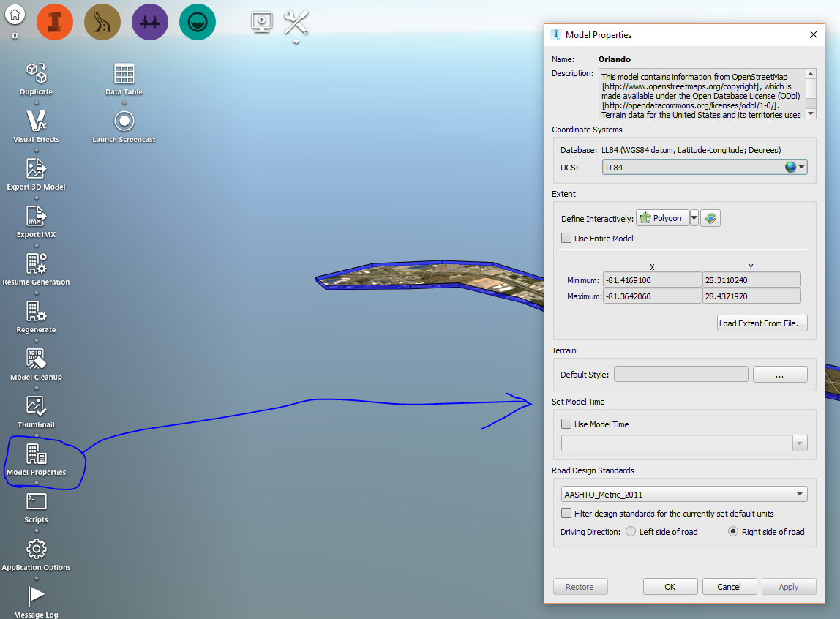The width and height of the screenshot is (840, 619).
Task: Expand the Polygon shape dropdown arrow
Action: [694, 218]
